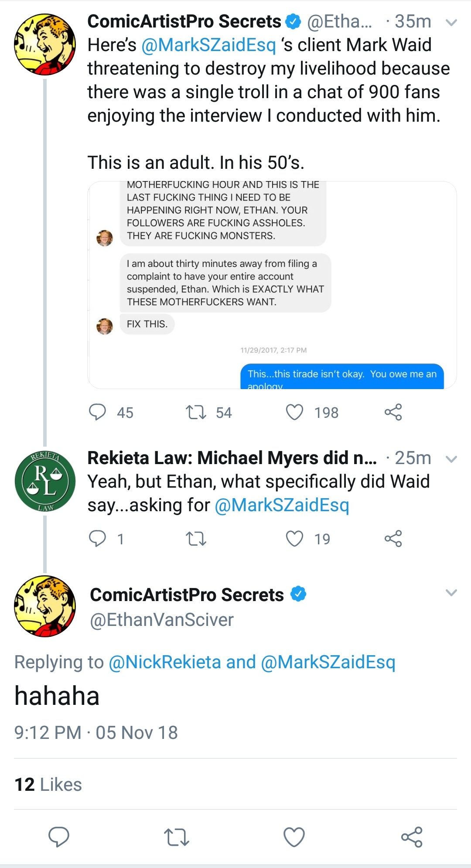Retweet the tweet with 54 retweets
This screenshot has height=868, width=471.
196,412
